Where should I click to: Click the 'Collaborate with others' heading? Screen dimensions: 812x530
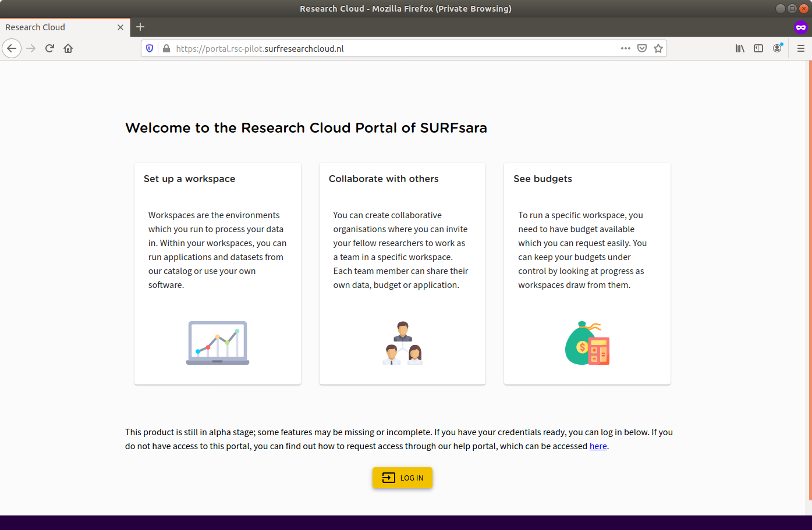pyautogui.click(x=384, y=179)
